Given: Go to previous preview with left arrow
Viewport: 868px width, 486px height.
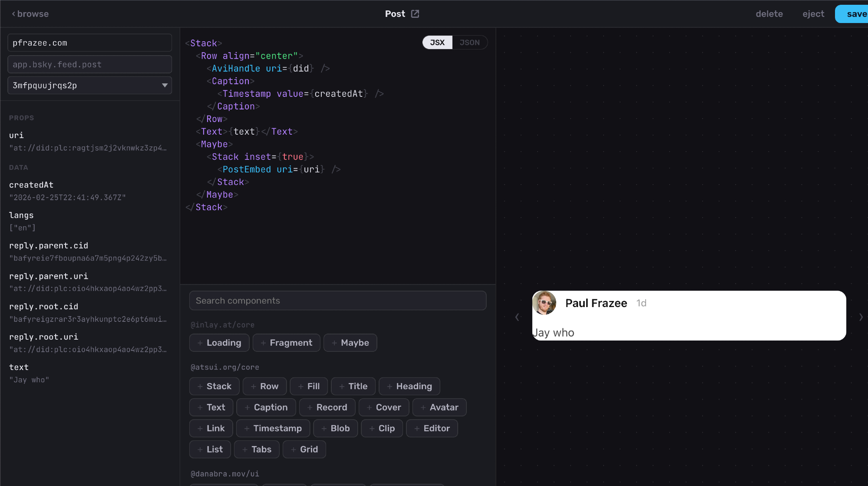Looking at the screenshot, I should click(x=517, y=317).
